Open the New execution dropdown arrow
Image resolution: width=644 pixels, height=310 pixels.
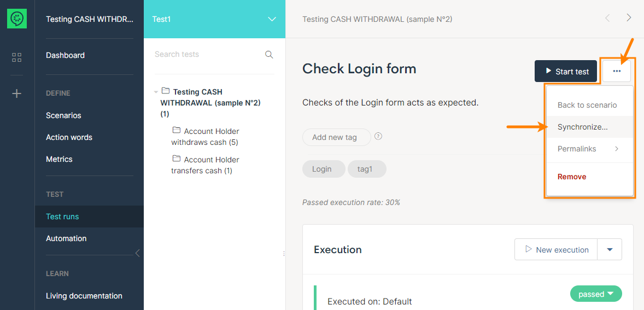click(x=610, y=249)
